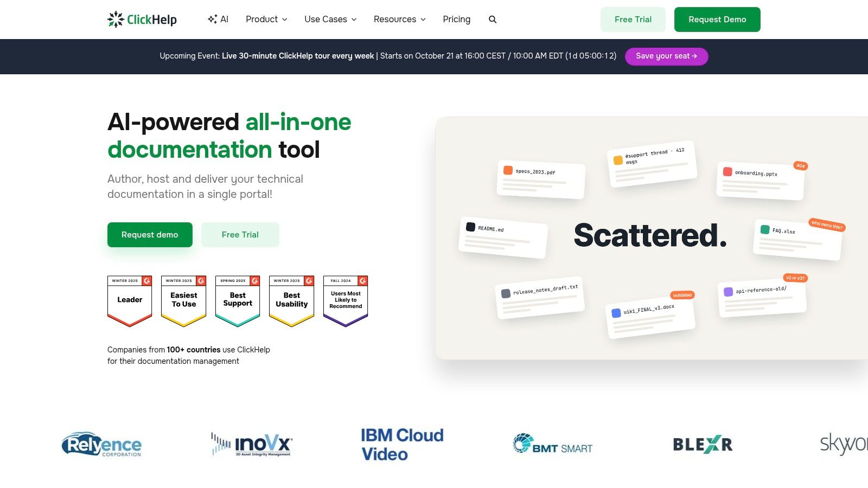Screen dimensions: 868x488
Task: Expand the Use Cases dropdown
Action: click(330, 19)
